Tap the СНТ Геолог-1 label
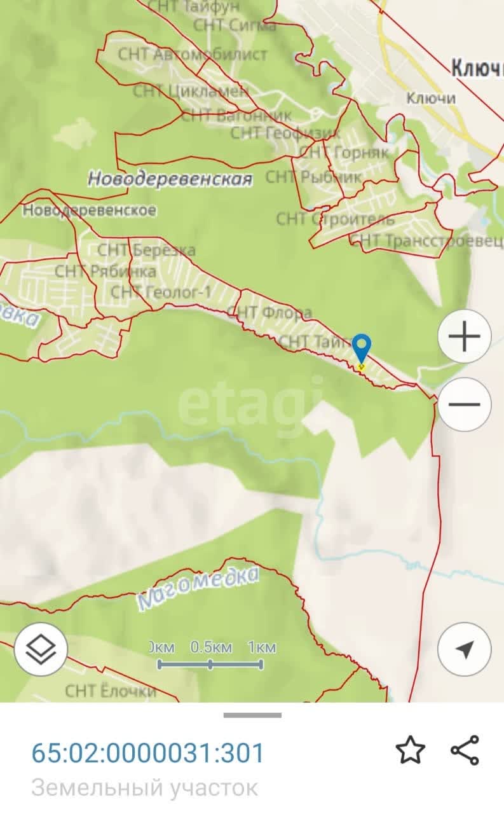This screenshot has height=814, width=504. click(x=160, y=292)
